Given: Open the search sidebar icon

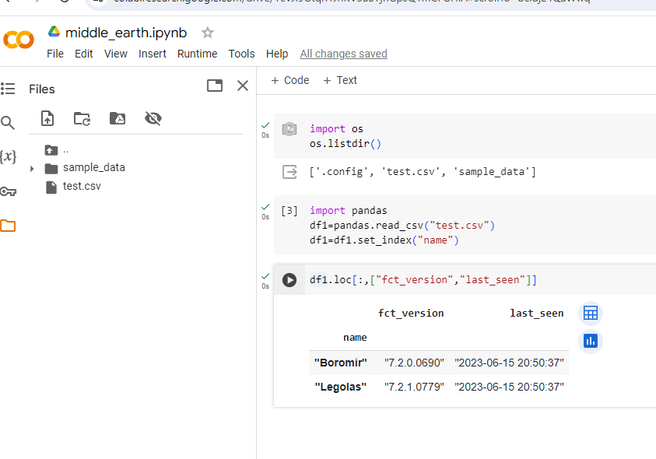Looking at the screenshot, I should tap(8, 123).
